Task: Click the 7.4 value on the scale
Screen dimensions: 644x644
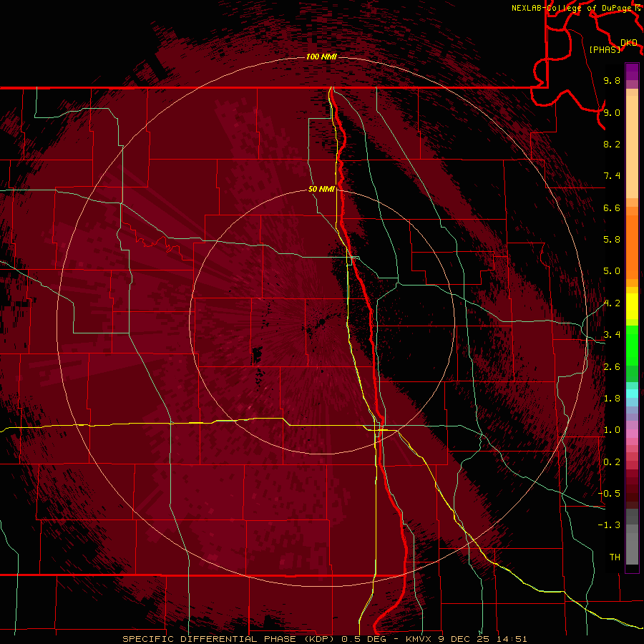Action: [x=612, y=176]
